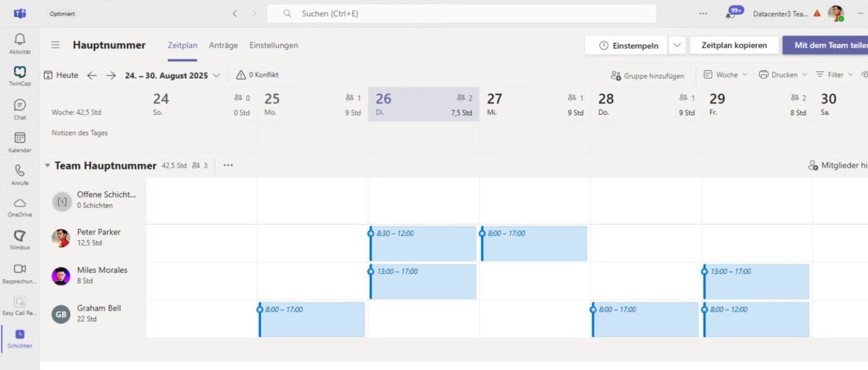Select the TwinCap app icon
Image resolution: width=868 pixels, height=370 pixels.
tap(19, 76)
